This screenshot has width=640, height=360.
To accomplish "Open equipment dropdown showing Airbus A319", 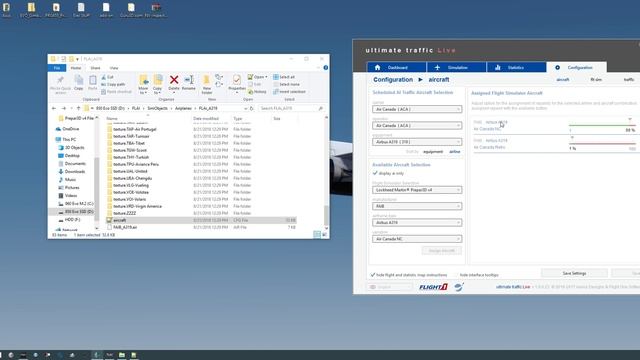I will (x=417, y=142).
